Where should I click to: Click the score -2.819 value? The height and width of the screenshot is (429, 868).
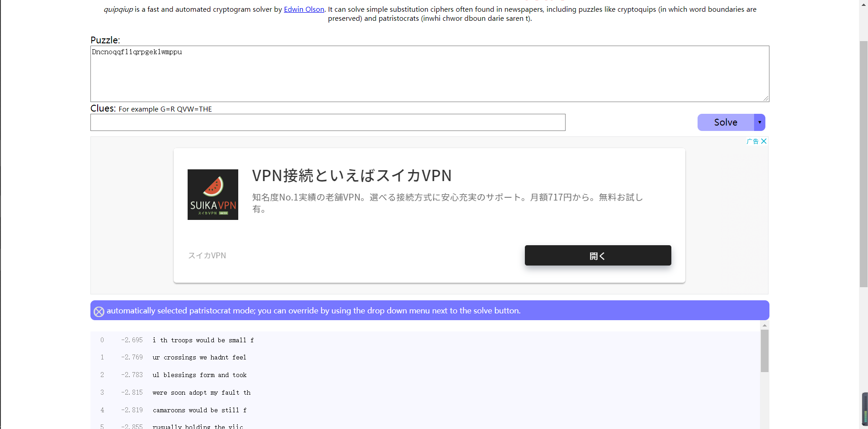click(132, 410)
